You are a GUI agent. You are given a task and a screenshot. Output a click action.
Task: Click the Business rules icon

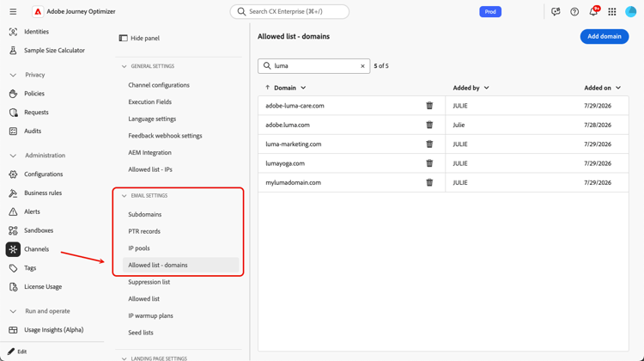click(13, 193)
